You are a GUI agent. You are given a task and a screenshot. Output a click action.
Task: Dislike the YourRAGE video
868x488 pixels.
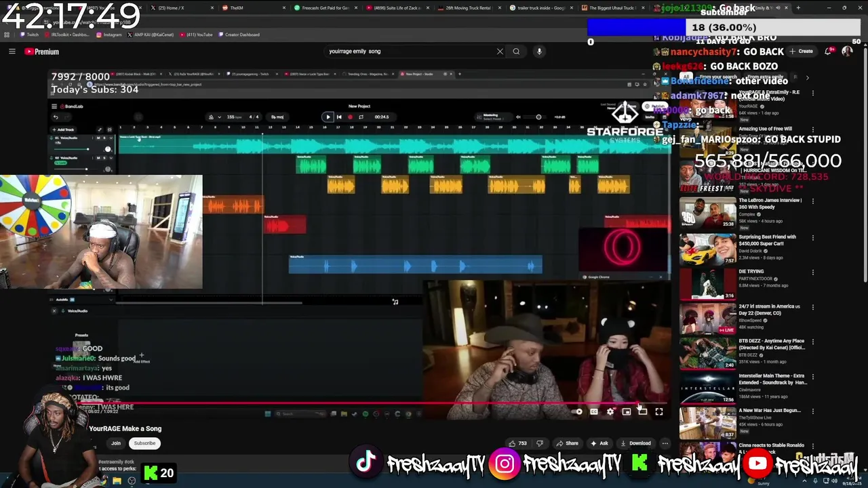(540, 443)
